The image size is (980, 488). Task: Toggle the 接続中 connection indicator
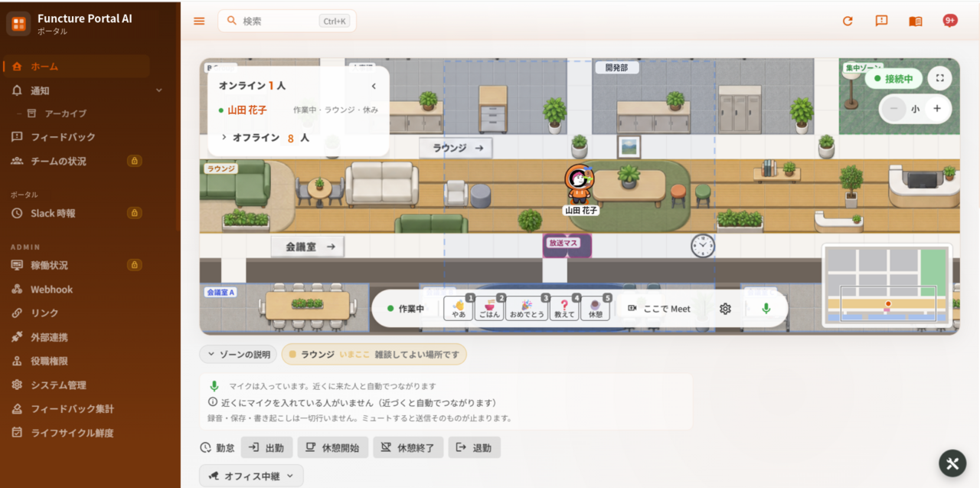click(893, 79)
